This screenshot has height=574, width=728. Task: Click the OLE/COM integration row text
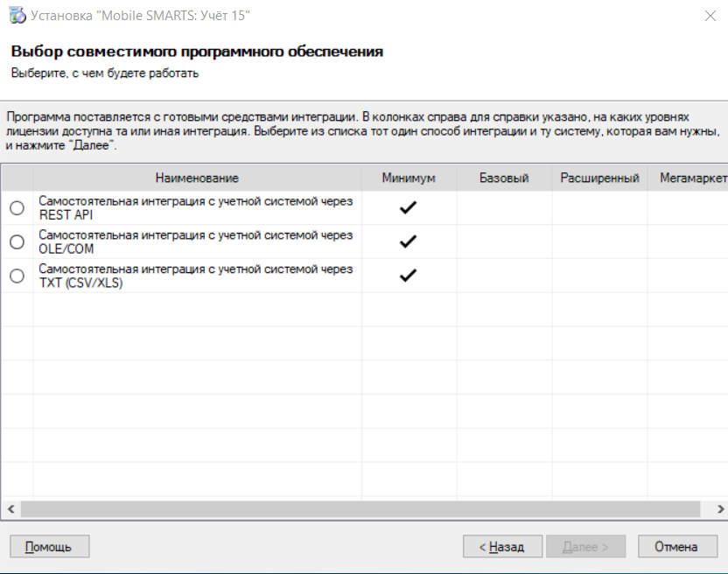[x=195, y=242]
